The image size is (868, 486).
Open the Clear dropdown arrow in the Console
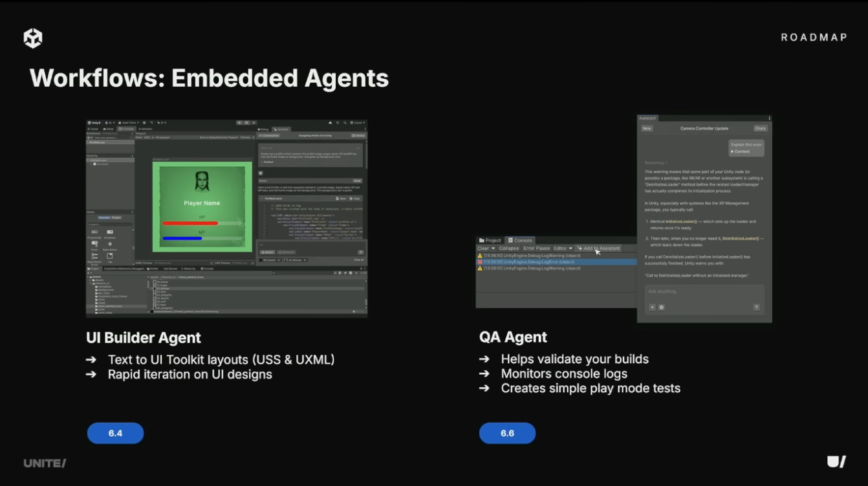pos(493,248)
